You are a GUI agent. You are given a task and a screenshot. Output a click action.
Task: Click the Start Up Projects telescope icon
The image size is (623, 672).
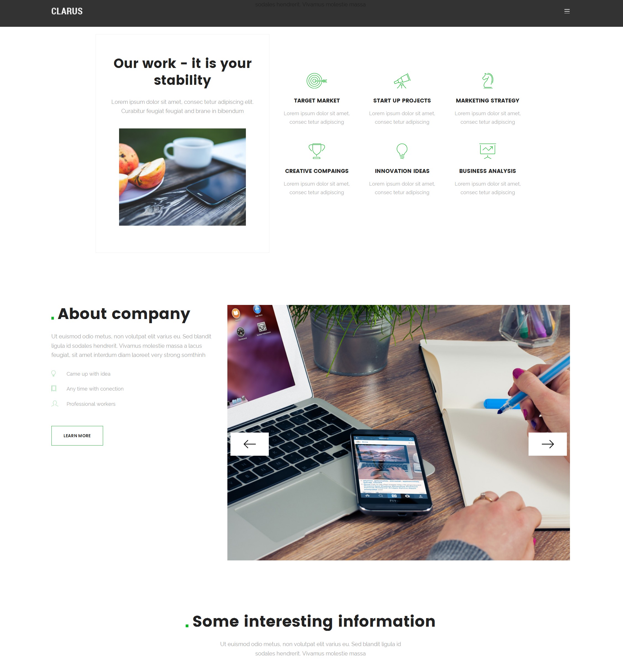(402, 81)
